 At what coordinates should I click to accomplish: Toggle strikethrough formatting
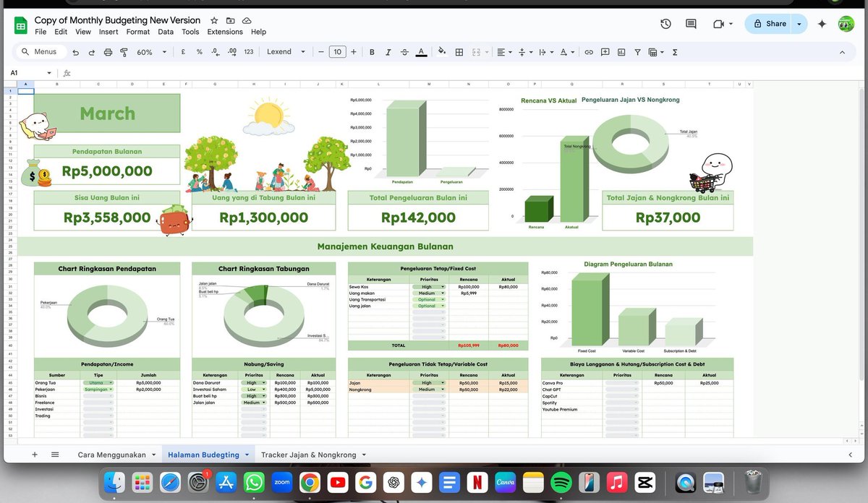pos(404,52)
